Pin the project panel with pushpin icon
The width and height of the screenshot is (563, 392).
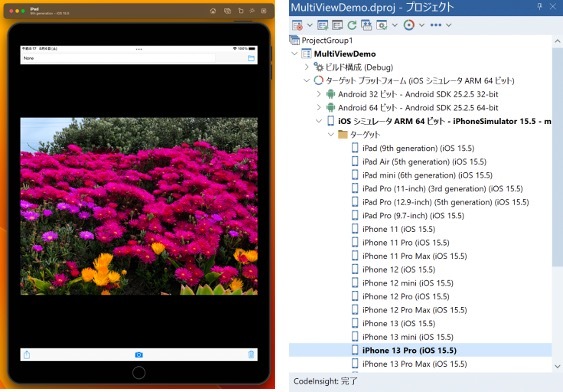coord(539,7)
